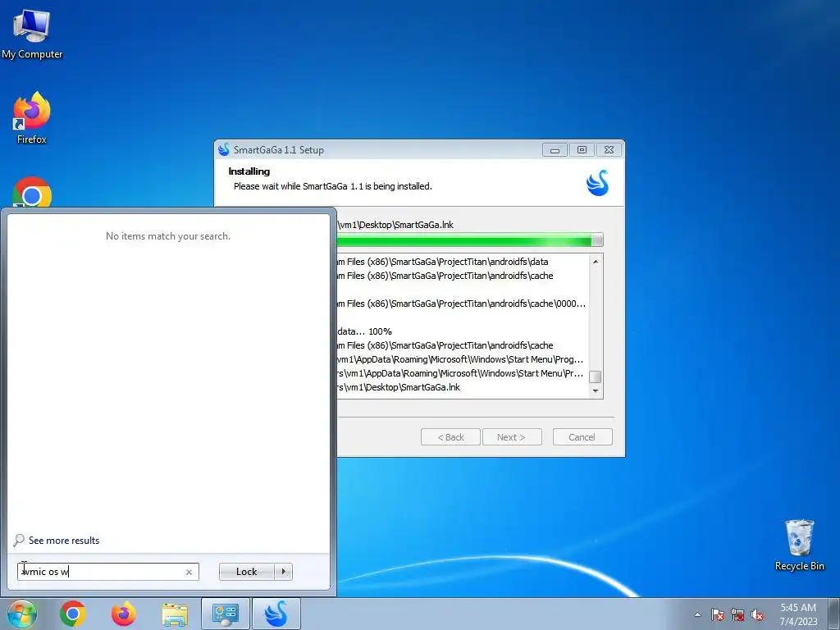840x630 pixels.
Task: Cancel the SmartGaGa installation
Action: (582, 437)
